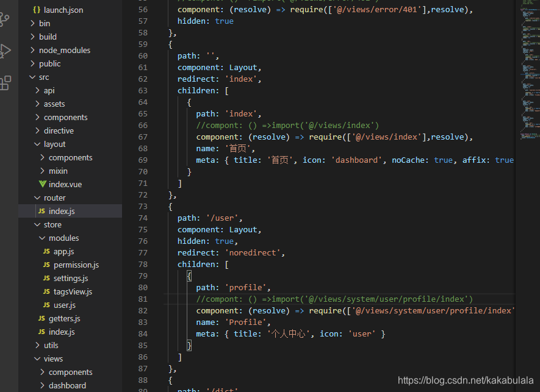Open the Extensions activity bar icon
This screenshot has height=392, width=540.
point(5,83)
